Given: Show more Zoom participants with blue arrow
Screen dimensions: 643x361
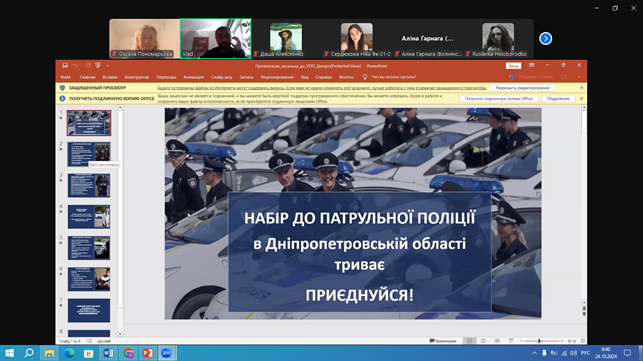Looking at the screenshot, I should click(x=545, y=39).
